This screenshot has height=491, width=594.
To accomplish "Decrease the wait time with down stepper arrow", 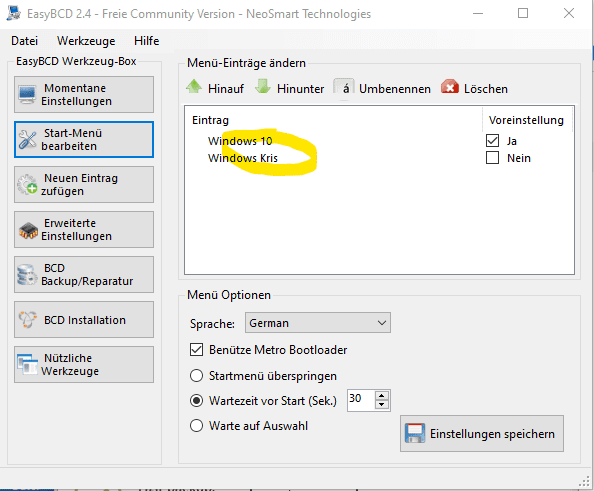I will click(x=381, y=405).
